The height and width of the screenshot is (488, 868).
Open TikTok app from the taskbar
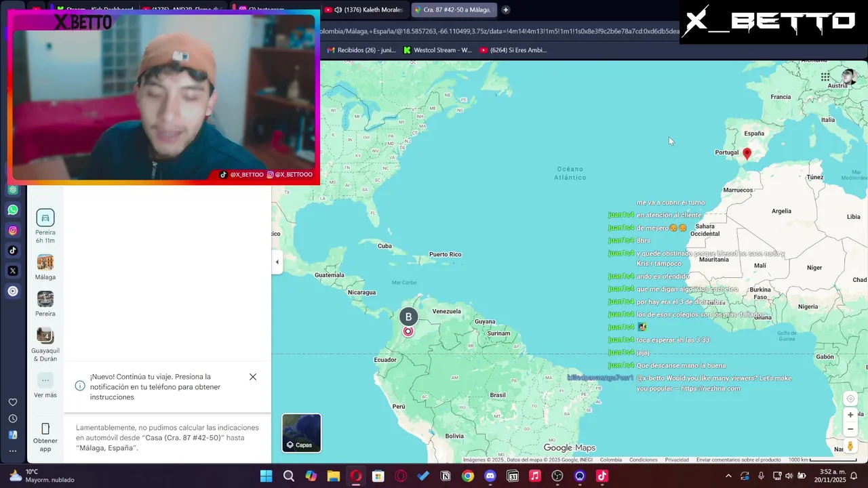click(602, 476)
